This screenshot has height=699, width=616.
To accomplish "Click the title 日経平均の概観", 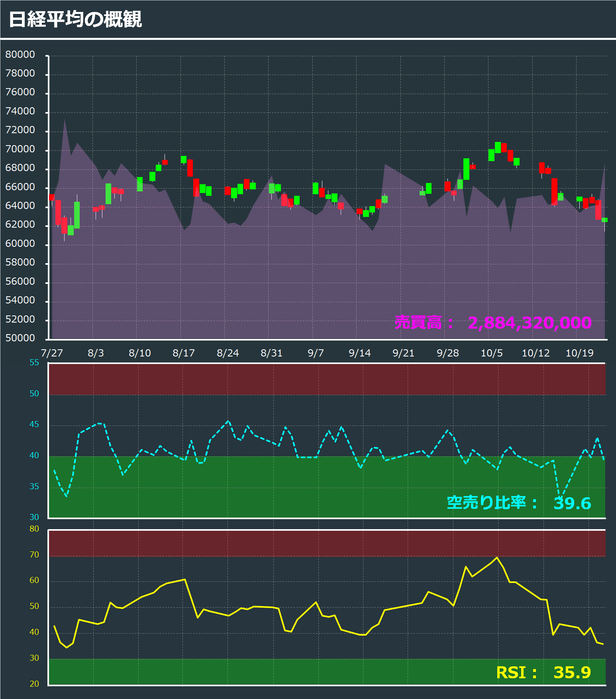I will [x=75, y=19].
